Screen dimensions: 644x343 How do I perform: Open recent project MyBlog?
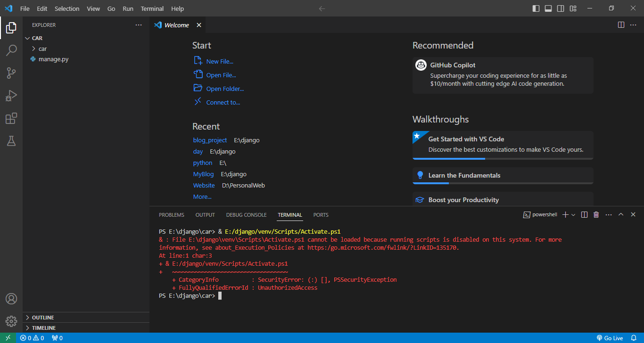203,174
